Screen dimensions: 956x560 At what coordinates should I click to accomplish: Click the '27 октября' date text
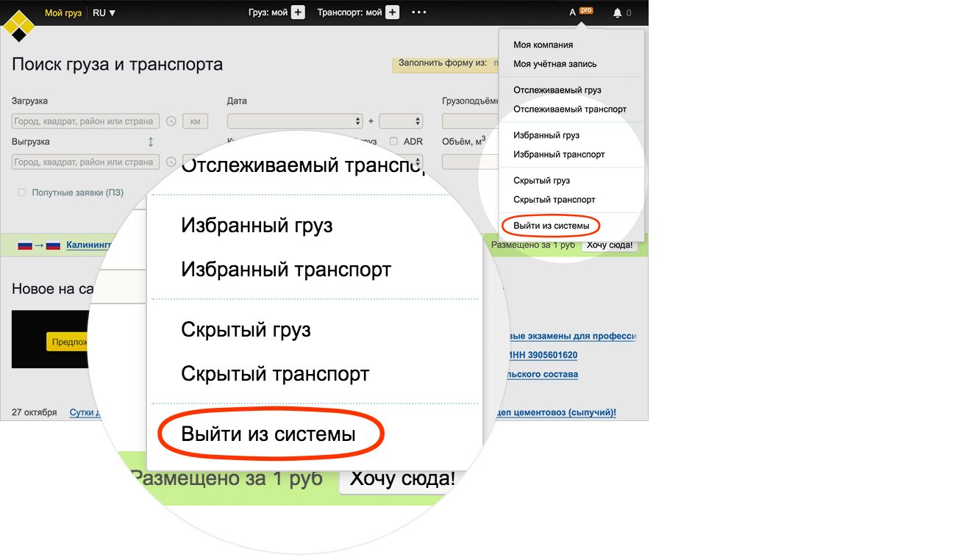tap(34, 412)
